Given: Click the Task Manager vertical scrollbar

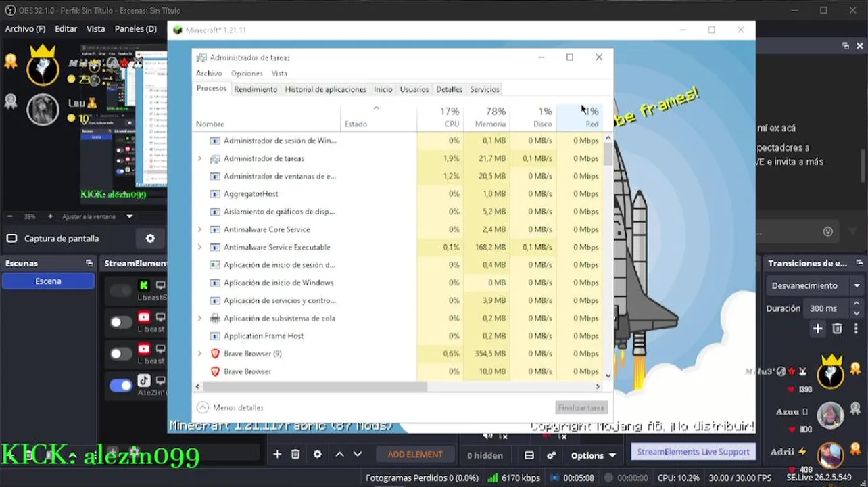Looking at the screenshot, I should [x=608, y=154].
